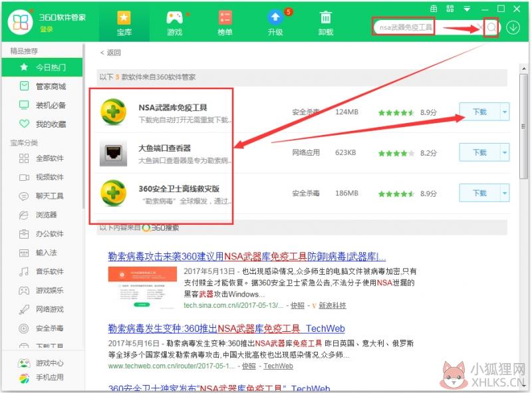The width and height of the screenshot is (532, 393).
Task: Open 快照 link of tech.sina.com.cn result
Action: (x=297, y=305)
